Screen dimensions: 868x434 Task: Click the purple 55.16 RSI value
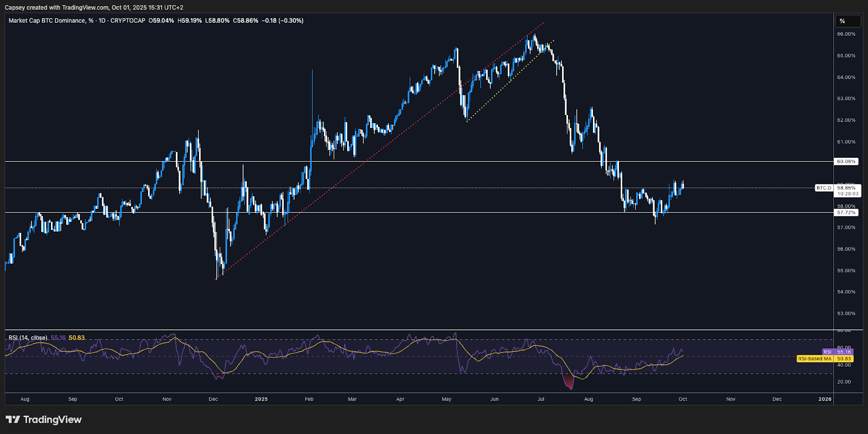click(58, 337)
